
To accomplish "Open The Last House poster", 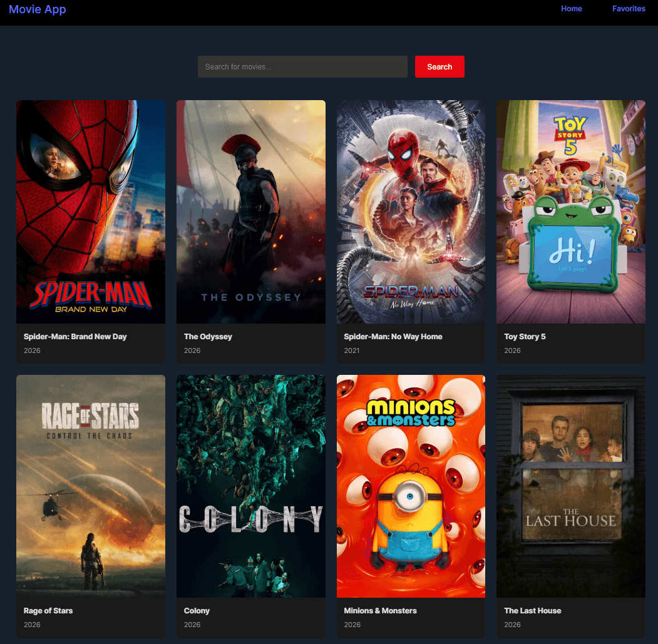I will [571, 486].
